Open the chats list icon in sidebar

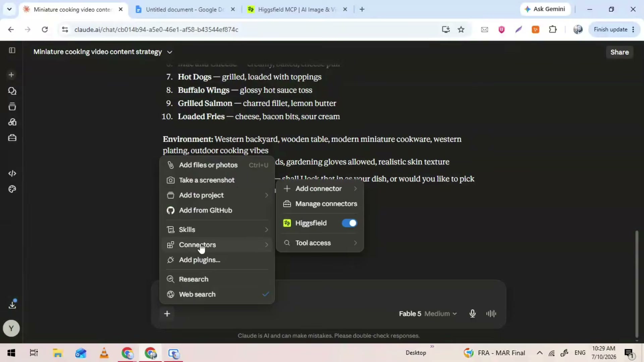tap(12, 91)
